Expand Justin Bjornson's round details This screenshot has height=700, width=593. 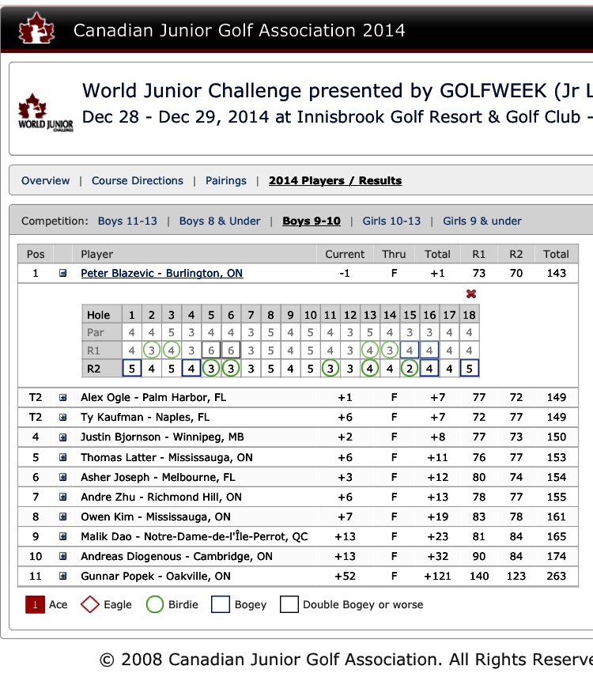click(x=63, y=437)
